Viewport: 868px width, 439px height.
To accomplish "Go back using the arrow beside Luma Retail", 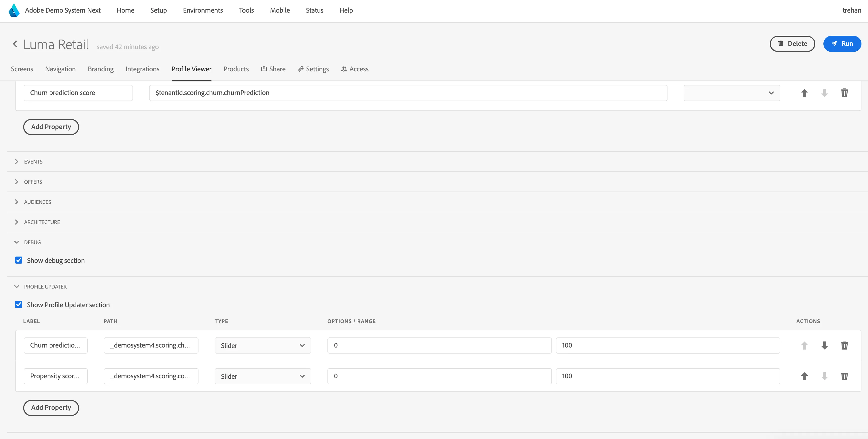I will pyautogui.click(x=15, y=44).
